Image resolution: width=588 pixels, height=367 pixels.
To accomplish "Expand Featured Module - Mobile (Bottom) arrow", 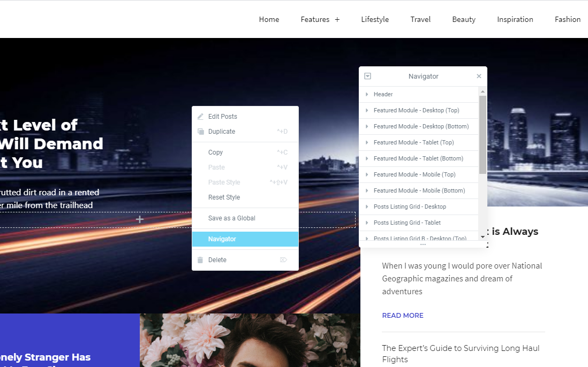I will 367,190.
